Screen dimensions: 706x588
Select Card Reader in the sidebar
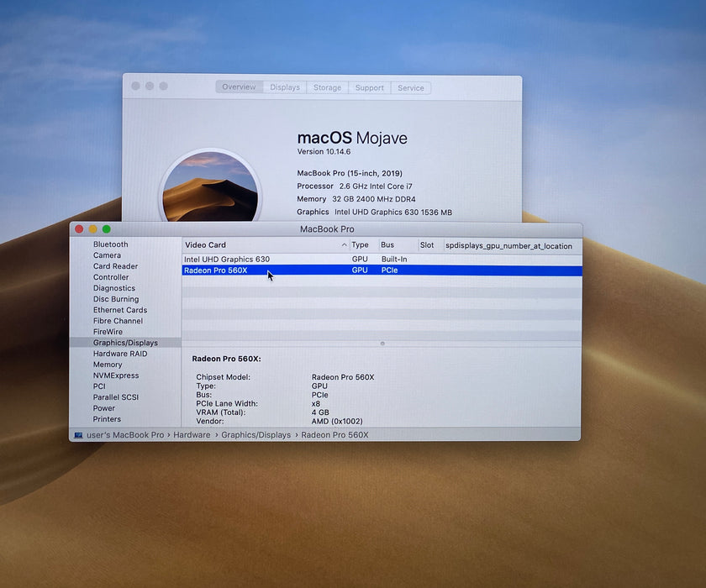pos(115,266)
